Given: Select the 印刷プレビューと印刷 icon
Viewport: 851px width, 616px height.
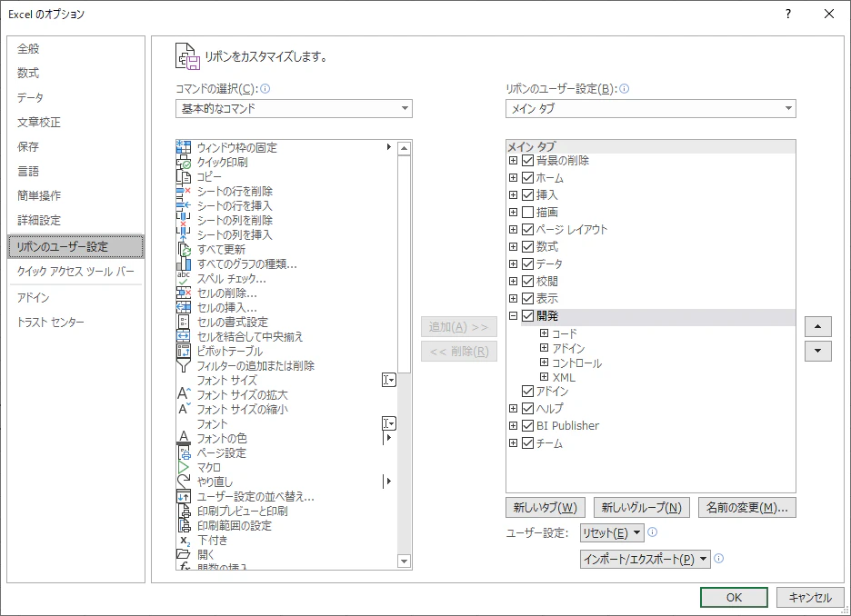Looking at the screenshot, I should click(x=184, y=511).
